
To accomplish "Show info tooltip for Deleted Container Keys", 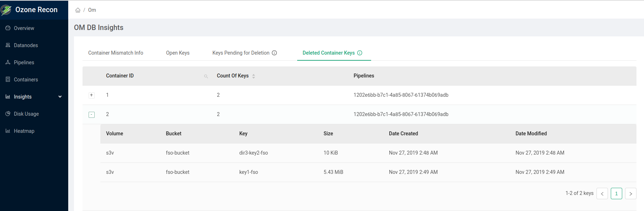I will [360, 53].
